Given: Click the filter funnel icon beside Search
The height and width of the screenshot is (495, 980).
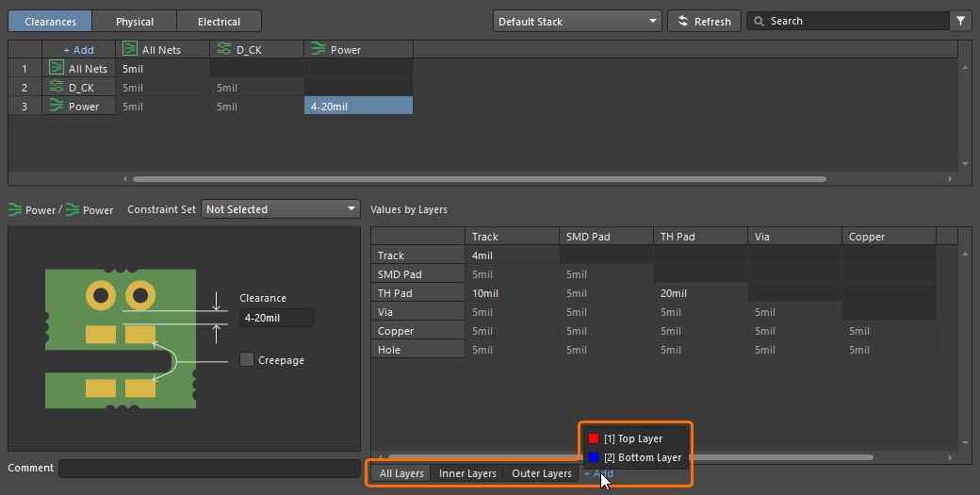Looking at the screenshot, I should (x=960, y=21).
